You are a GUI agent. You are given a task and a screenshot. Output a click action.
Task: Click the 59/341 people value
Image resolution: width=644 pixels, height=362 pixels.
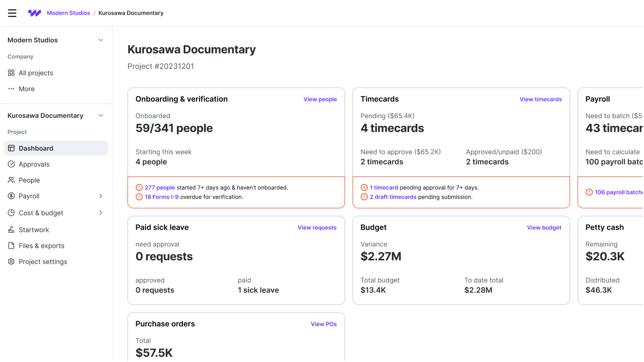point(174,128)
